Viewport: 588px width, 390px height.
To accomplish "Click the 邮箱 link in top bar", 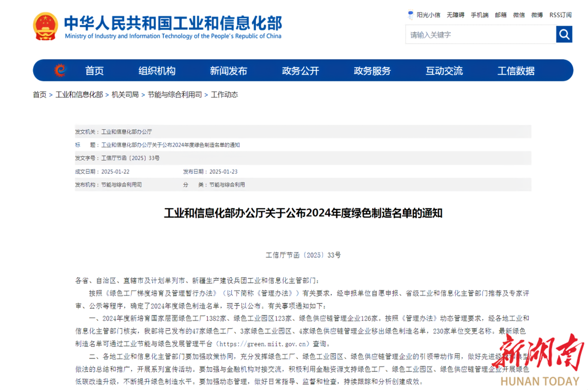I will click(501, 15).
